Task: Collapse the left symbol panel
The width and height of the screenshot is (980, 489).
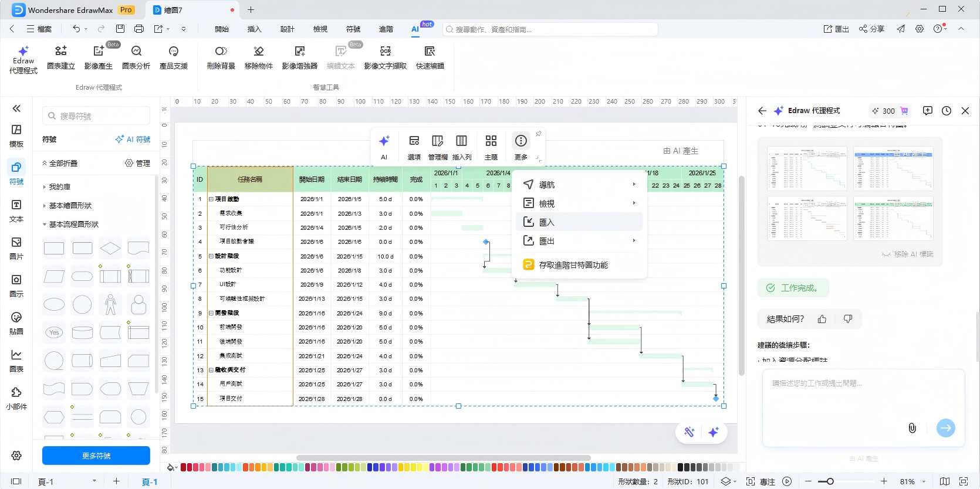Action: 16,108
